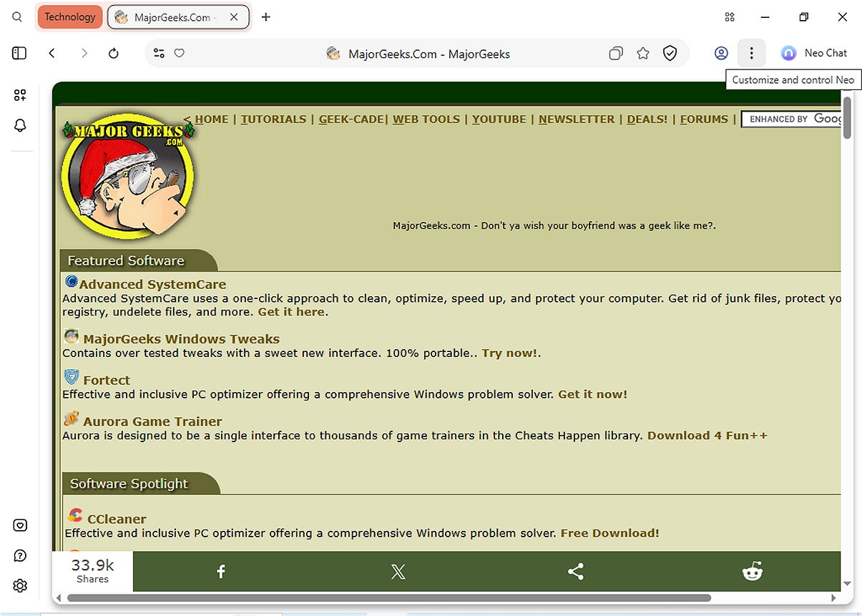Bookmark this page using the star icon

(642, 52)
